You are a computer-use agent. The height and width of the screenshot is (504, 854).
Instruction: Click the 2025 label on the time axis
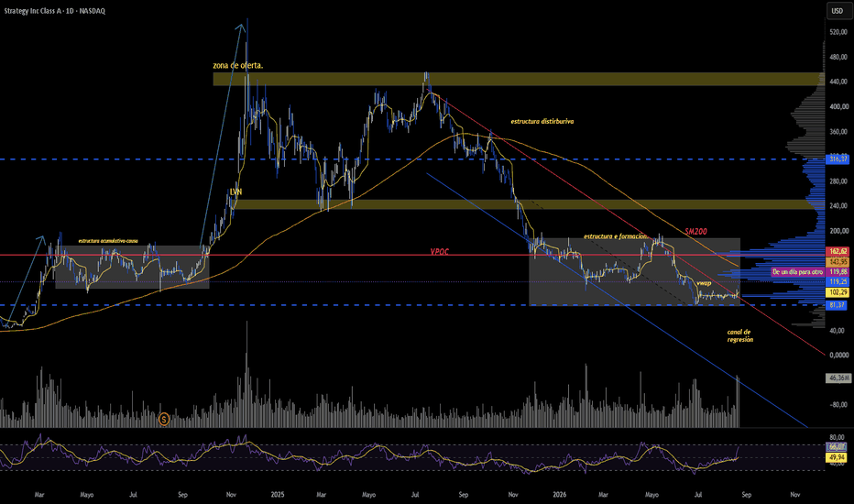tap(278, 495)
